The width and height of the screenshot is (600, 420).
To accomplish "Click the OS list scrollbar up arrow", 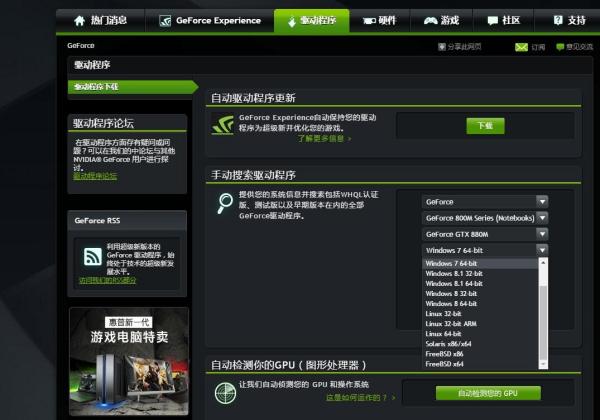I will [543, 262].
